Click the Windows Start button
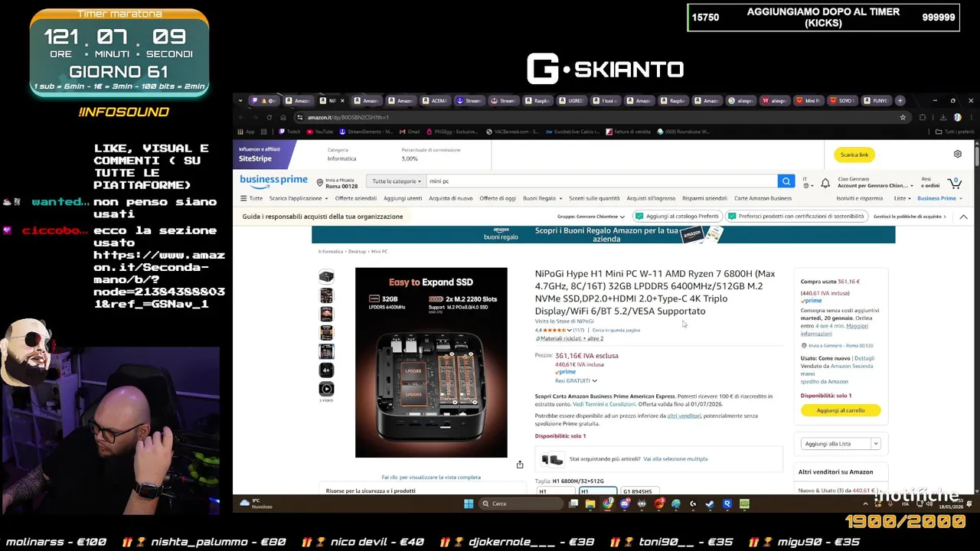Image resolution: width=980 pixels, height=551 pixels. 469,504
